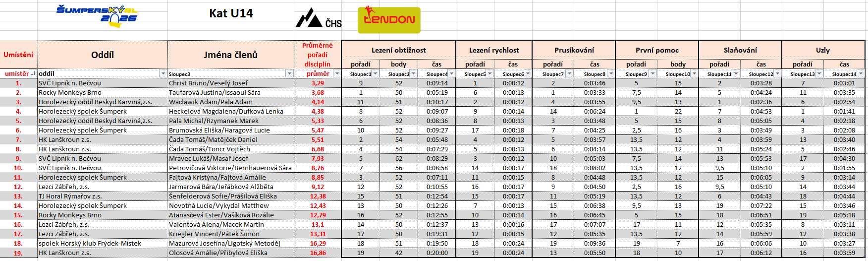Expand the Sloupec5 filter arrow
This screenshot has width=868, height=261.
[489, 74]
